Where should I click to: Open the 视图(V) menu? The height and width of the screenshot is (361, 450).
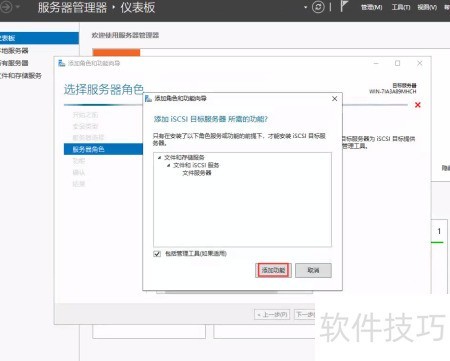pyautogui.click(x=427, y=7)
